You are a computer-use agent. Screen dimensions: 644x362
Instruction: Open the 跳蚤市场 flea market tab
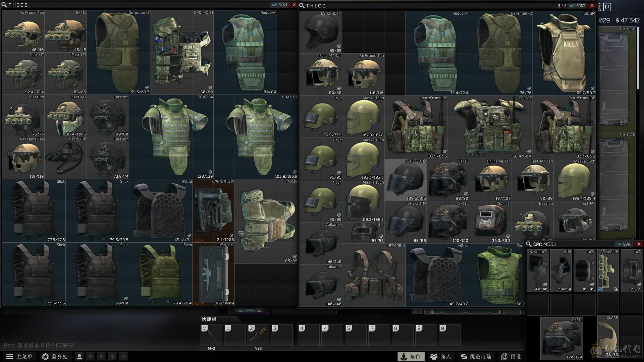point(476,357)
